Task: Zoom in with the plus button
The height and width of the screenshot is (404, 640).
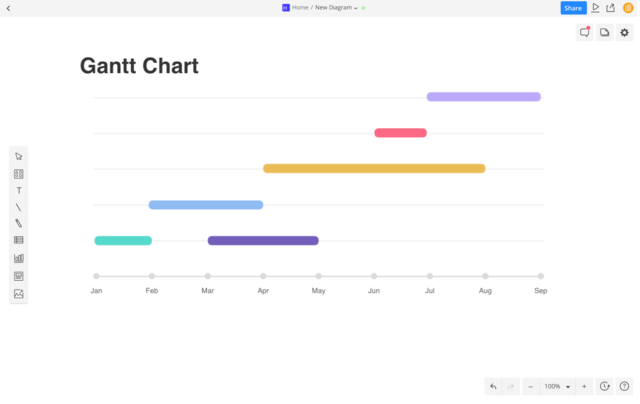Action: pos(584,386)
